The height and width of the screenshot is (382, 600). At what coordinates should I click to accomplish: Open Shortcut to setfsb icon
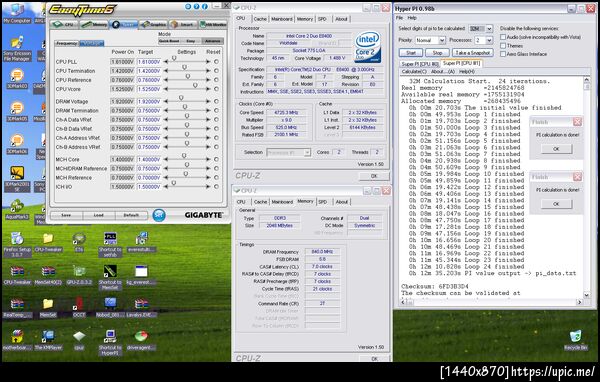[x=110, y=244]
